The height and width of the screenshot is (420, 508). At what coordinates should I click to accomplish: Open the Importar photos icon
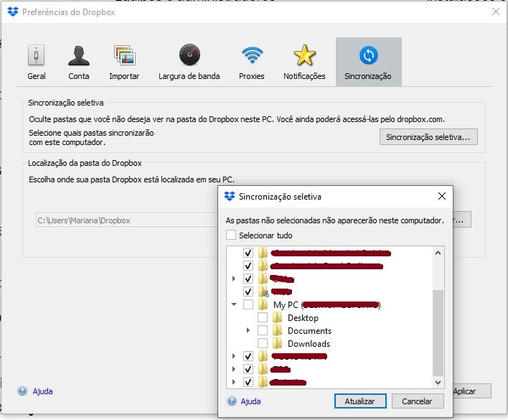[x=125, y=55]
